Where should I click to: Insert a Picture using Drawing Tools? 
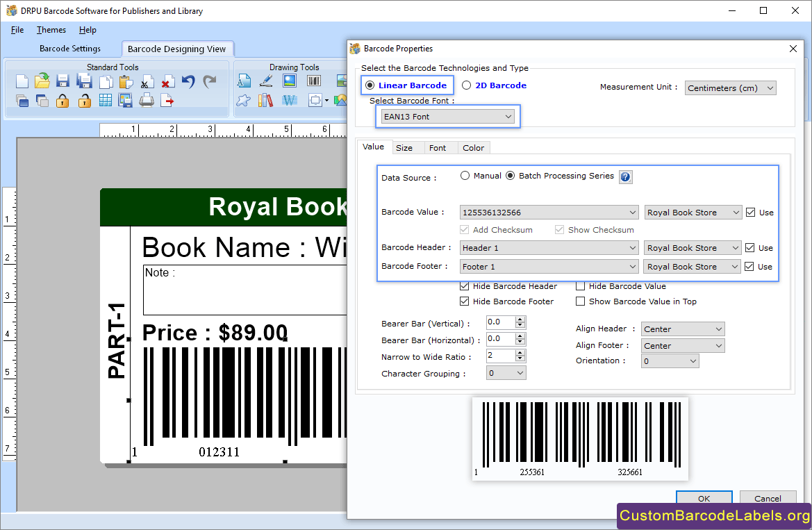tap(289, 81)
